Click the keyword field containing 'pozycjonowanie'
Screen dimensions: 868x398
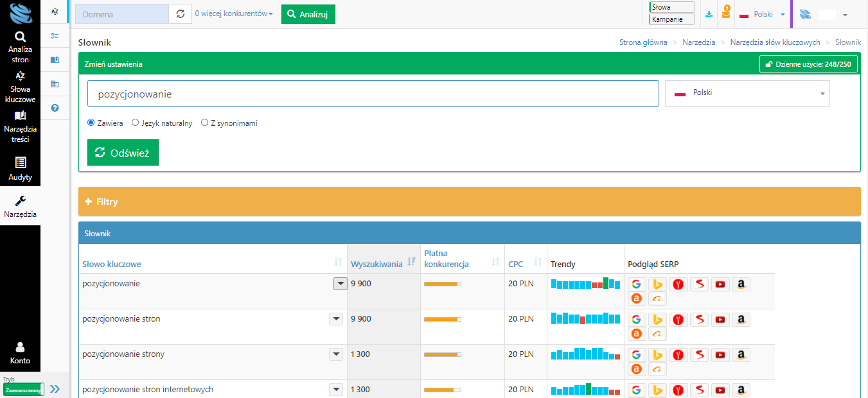coord(373,94)
